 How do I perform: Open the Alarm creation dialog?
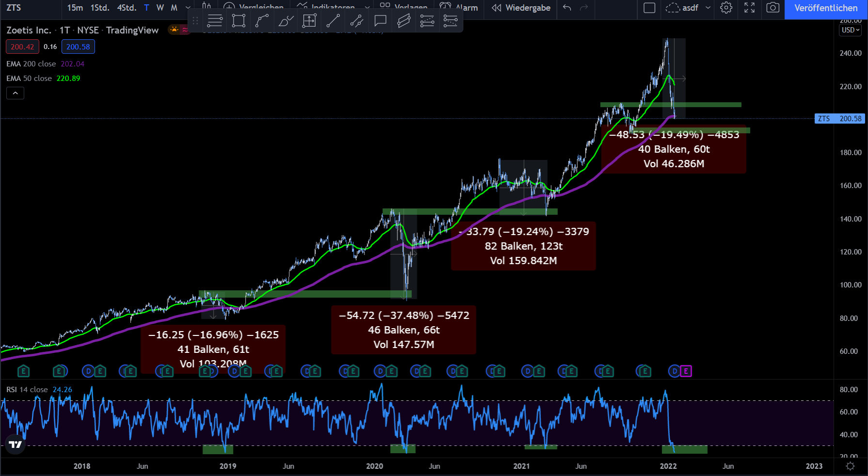click(458, 7)
